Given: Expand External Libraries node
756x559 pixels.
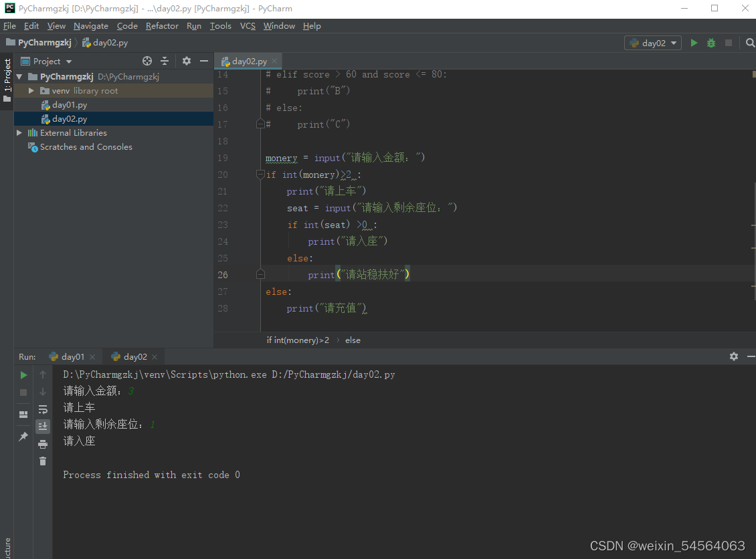Looking at the screenshot, I should (19, 132).
